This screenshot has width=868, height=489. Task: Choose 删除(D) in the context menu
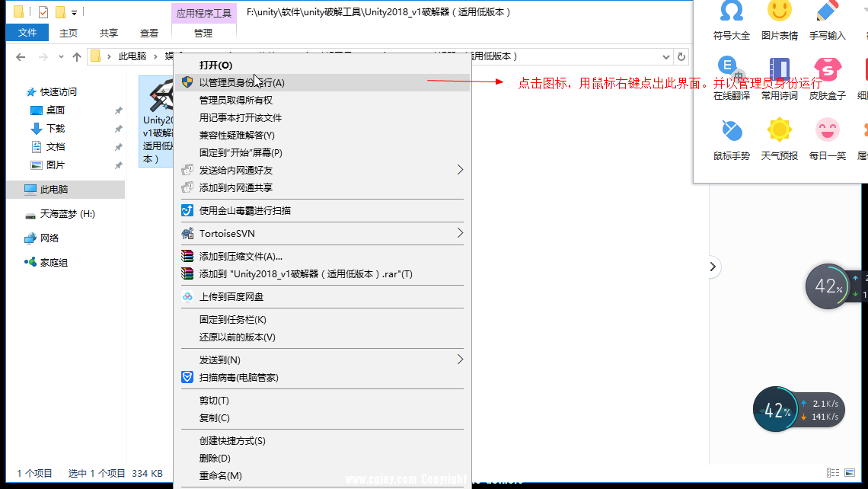pyautogui.click(x=322, y=459)
